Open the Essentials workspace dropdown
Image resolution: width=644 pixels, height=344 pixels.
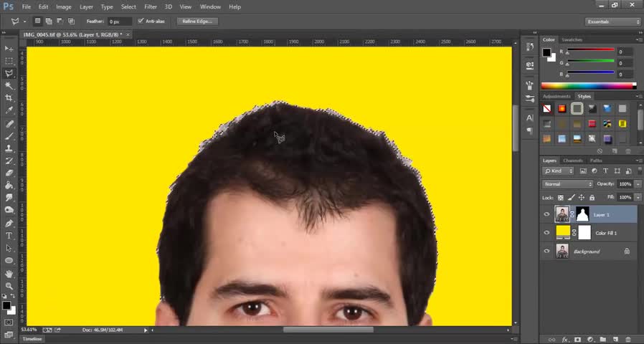coord(612,21)
